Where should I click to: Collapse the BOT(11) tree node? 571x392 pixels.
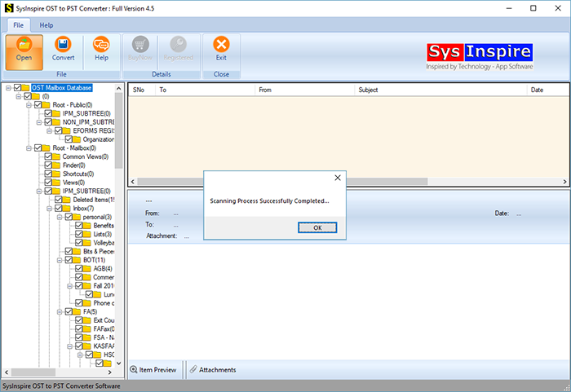60,260
